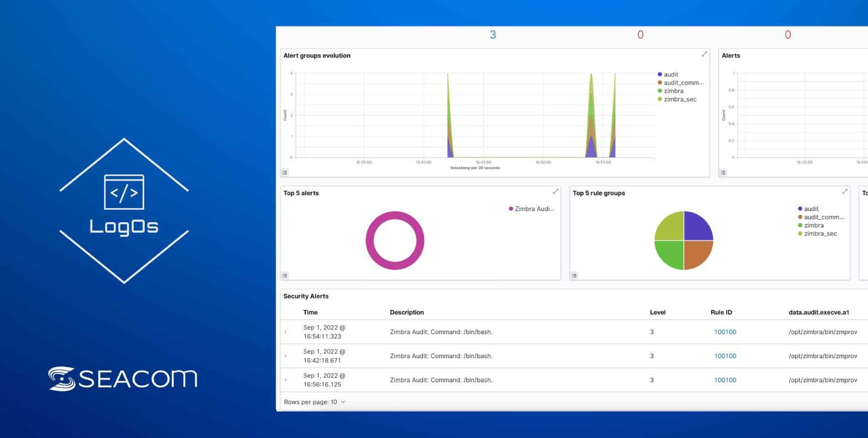
Task: Expand the 16:54:11.323 alert row
Action: (x=285, y=332)
